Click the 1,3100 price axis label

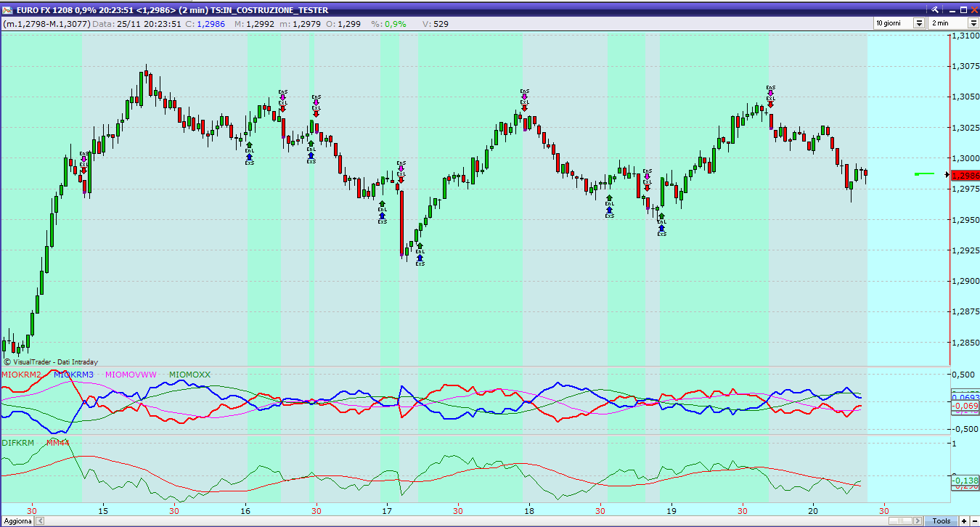click(965, 36)
